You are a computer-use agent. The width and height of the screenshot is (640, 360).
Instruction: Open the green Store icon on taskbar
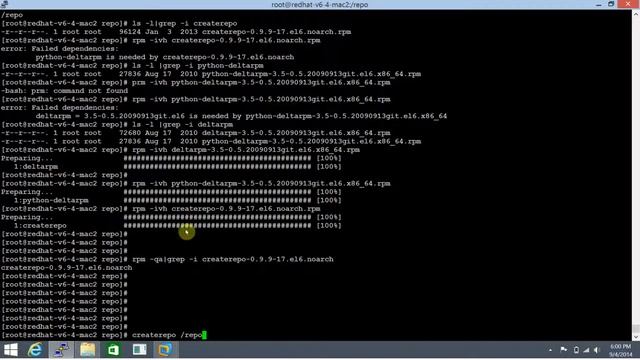[x=113, y=350]
